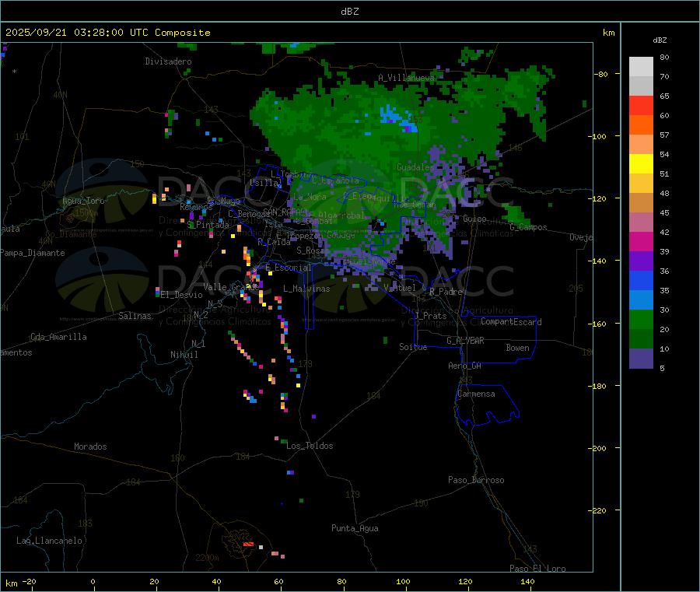Image resolution: width=700 pixels, height=592 pixels.
Task: Click the red echo inside the 2200m contour
Action: [248, 545]
